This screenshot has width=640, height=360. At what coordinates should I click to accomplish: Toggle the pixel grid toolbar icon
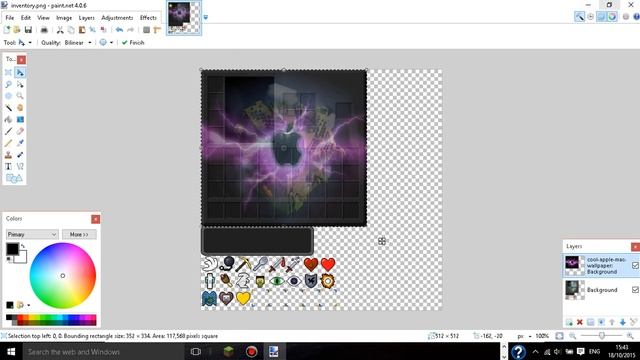pyautogui.click(x=147, y=30)
